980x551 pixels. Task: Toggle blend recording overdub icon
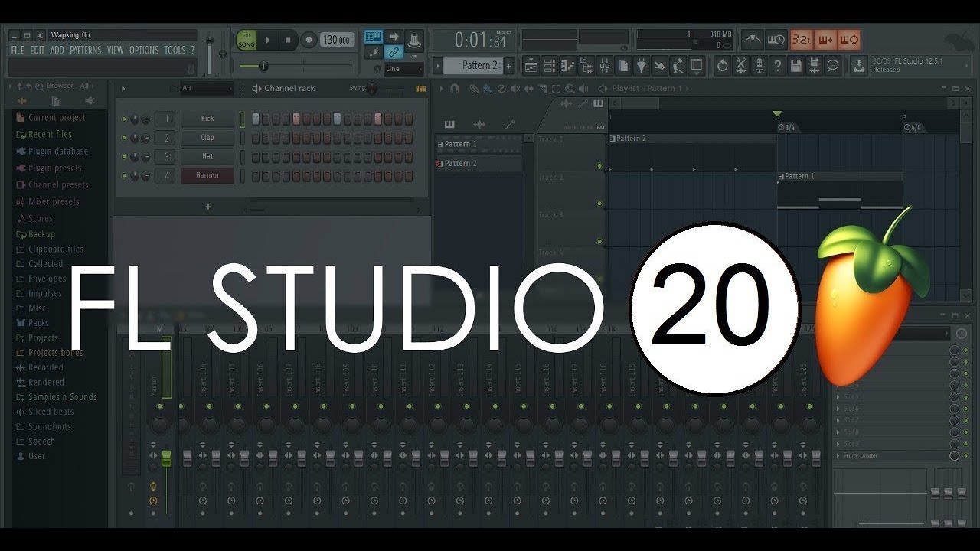tap(825, 39)
